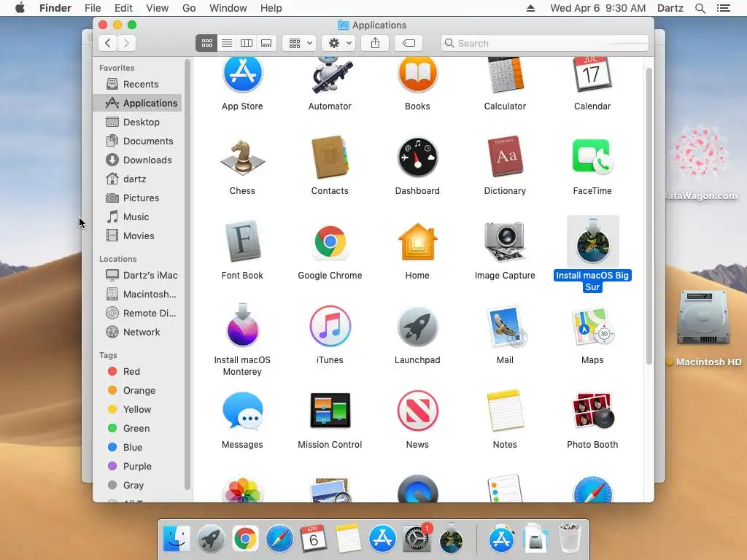Screen dimensions: 747x560
Task: Open Desktop in sidebar
Action: pyautogui.click(x=137, y=122)
